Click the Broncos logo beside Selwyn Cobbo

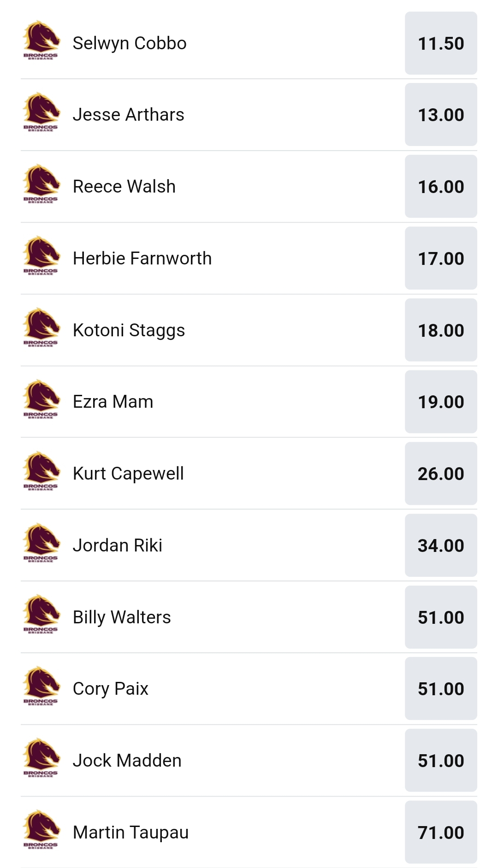41,41
